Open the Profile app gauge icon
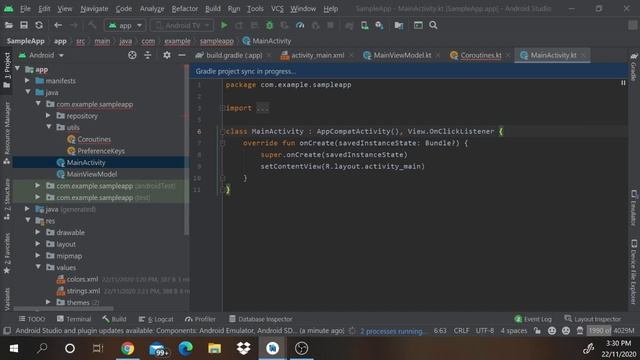Screen dimensions: 640x360 coord(300,25)
